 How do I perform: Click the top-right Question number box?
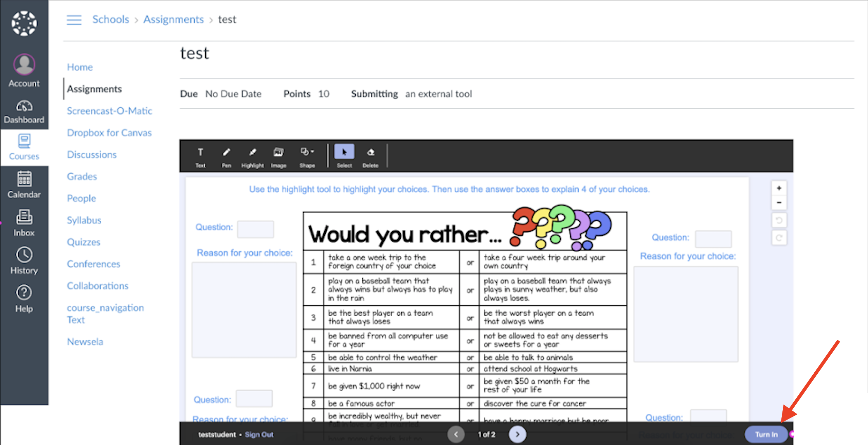[x=713, y=239]
